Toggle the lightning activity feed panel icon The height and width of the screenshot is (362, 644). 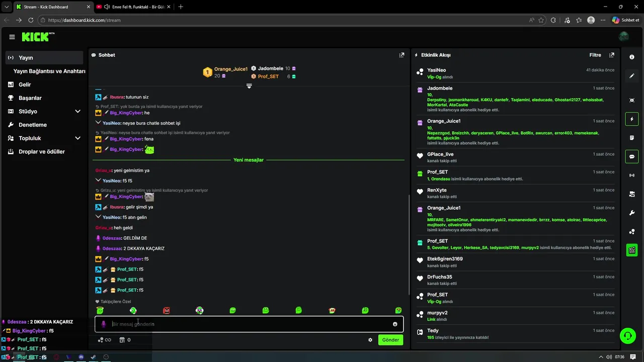click(632, 119)
